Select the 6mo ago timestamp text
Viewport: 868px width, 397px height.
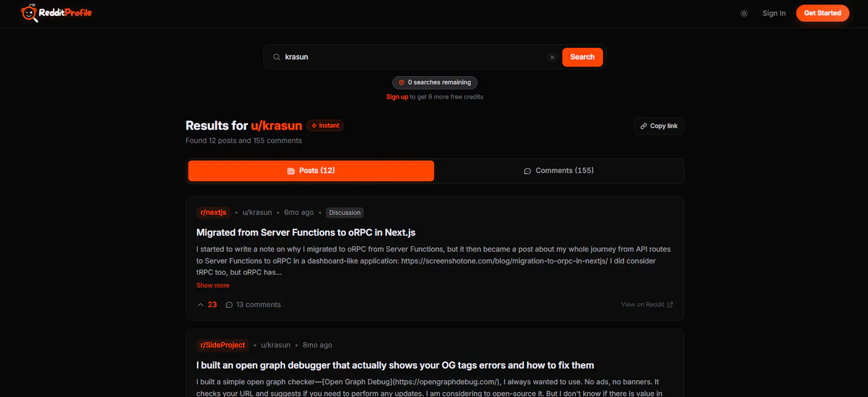[x=299, y=213]
